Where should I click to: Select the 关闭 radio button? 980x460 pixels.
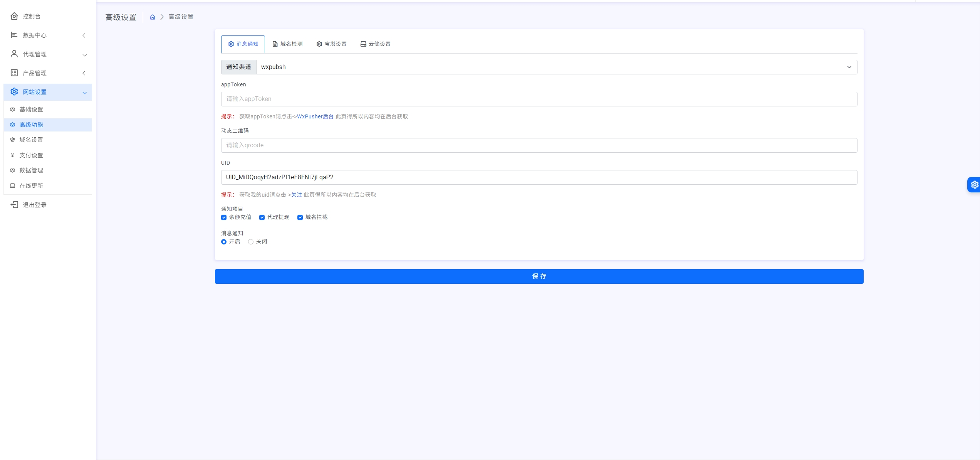(251, 242)
